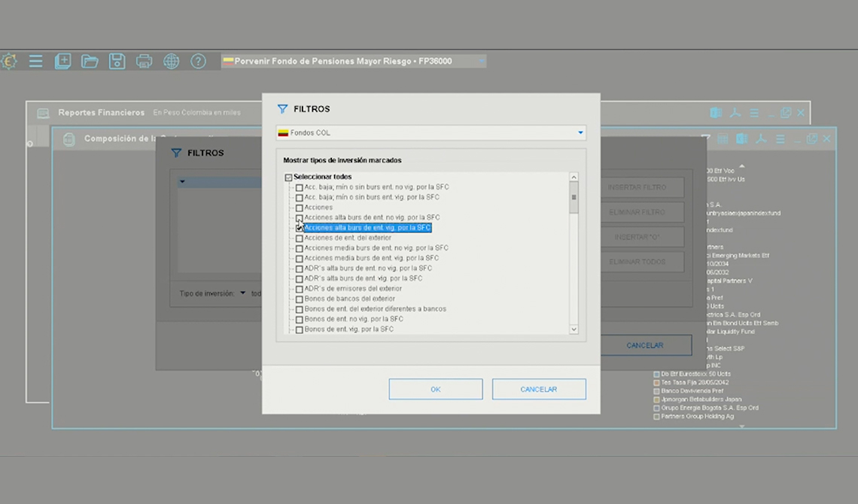The image size is (858, 504).
Task: Click the save floppy disk icon
Action: tap(117, 61)
